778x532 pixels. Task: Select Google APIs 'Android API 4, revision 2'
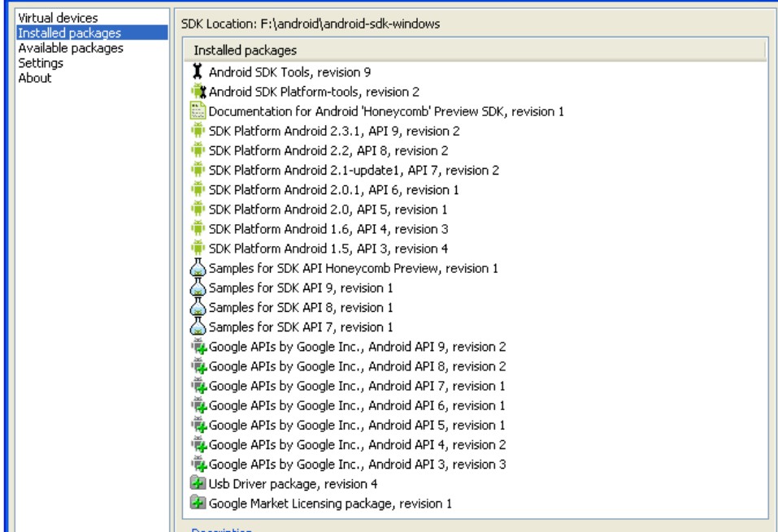pos(357,444)
